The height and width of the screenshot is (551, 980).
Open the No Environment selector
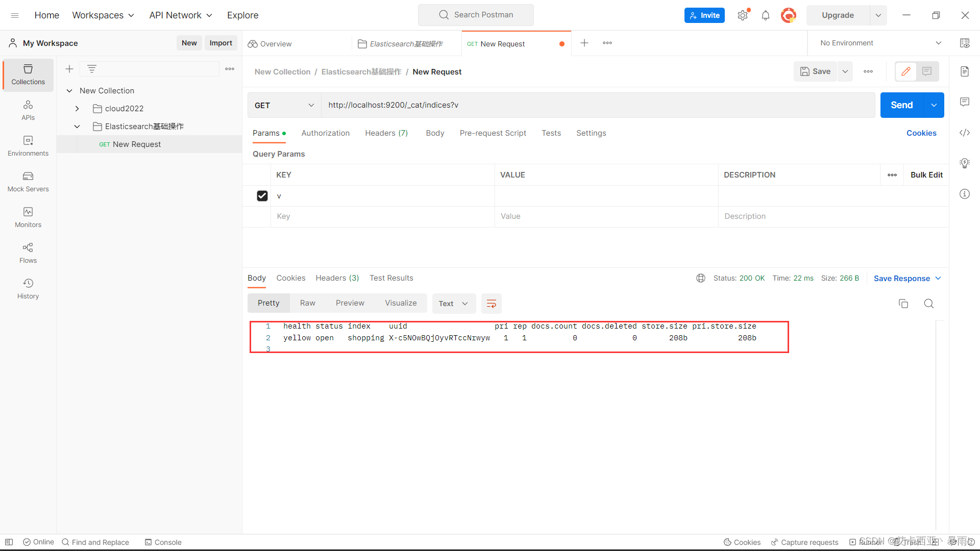880,43
